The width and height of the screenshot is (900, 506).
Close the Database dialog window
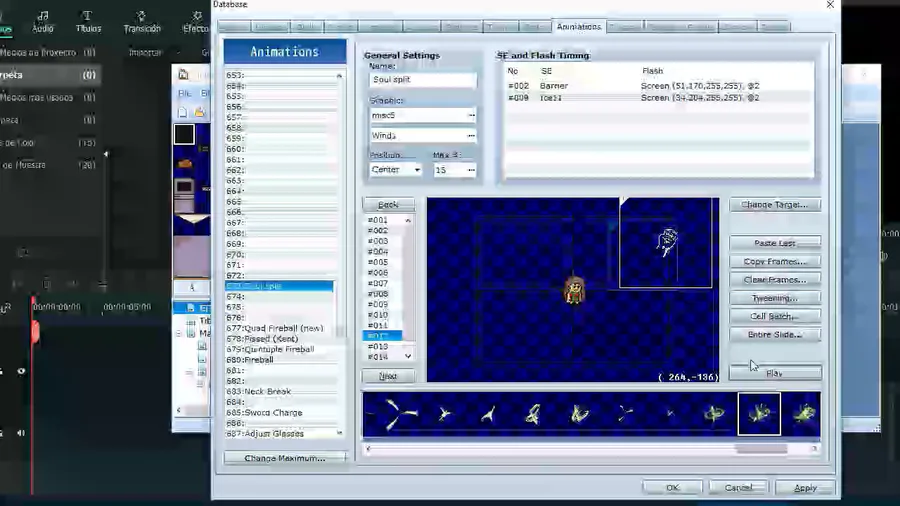pyautogui.click(x=830, y=5)
